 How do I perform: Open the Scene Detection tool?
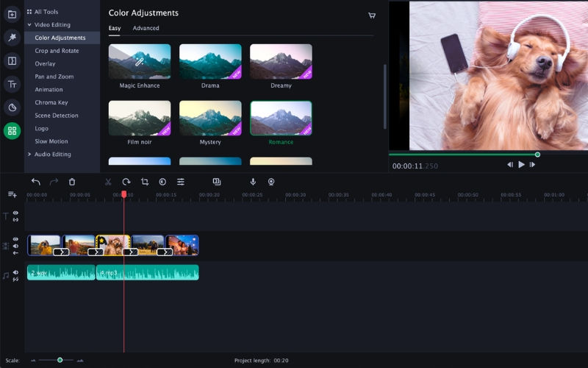pos(57,116)
